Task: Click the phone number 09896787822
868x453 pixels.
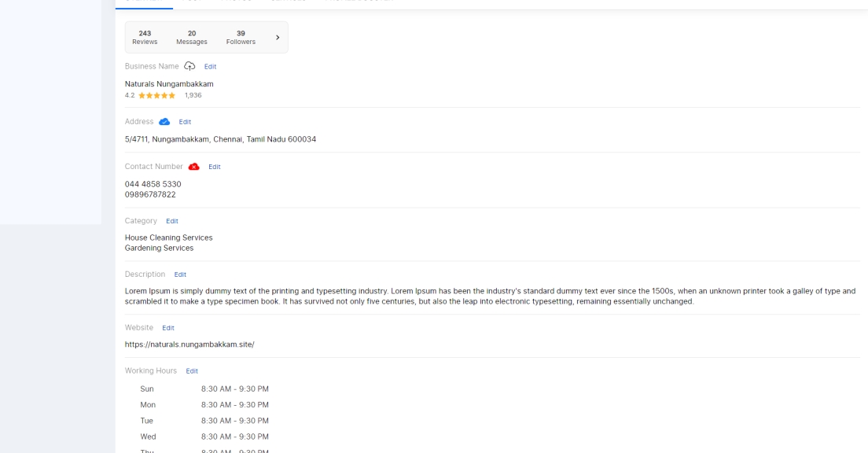Action: [x=150, y=195]
